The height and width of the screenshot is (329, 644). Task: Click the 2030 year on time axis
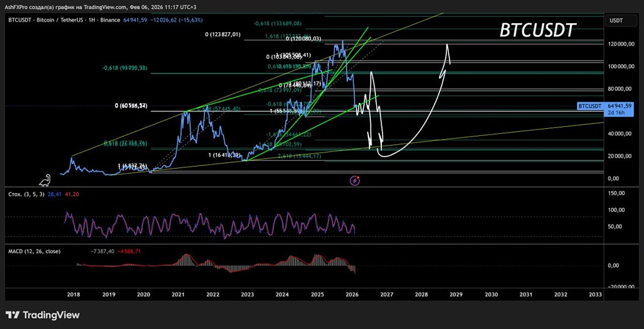tap(491, 294)
